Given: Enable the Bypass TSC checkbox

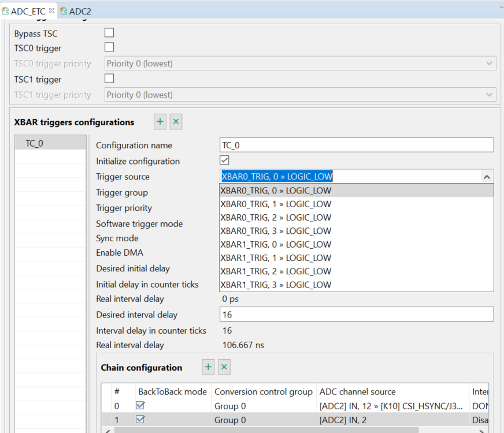Looking at the screenshot, I should 109,32.
